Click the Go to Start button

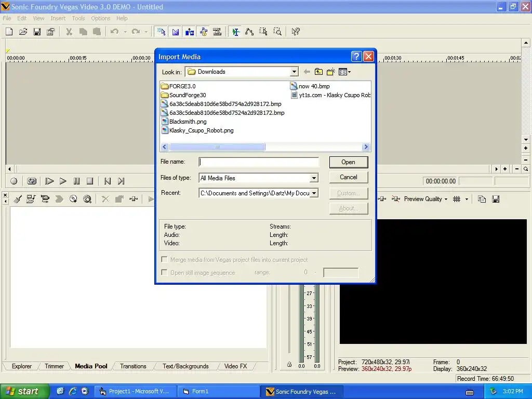click(x=108, y=181)
